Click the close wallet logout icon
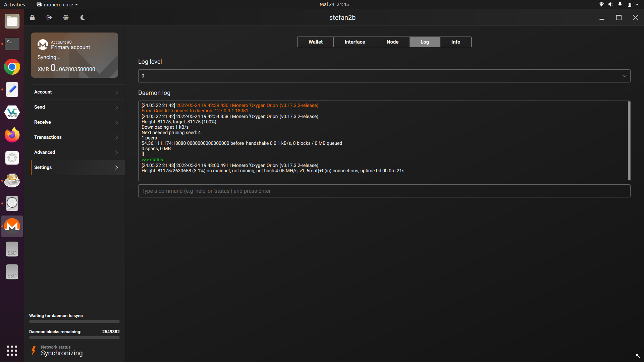The height and width of the screenshot is (362, 644). tap(49, 17)
